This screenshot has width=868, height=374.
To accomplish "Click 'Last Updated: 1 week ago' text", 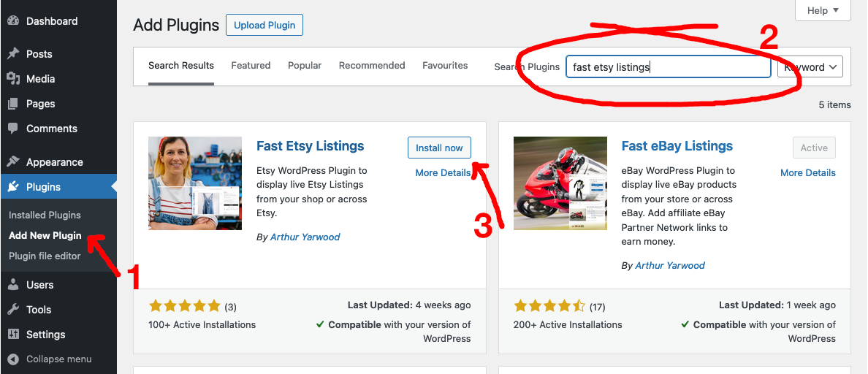I will (x=777, y=305).
